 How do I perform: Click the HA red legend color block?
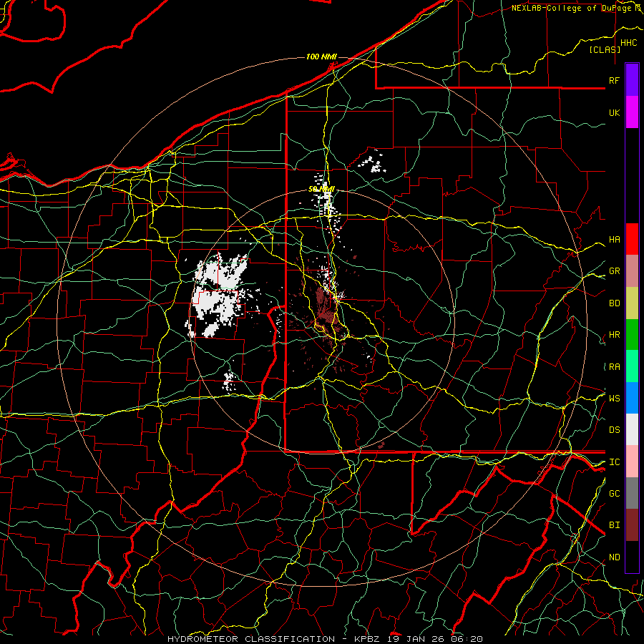[x=632, y=239]
